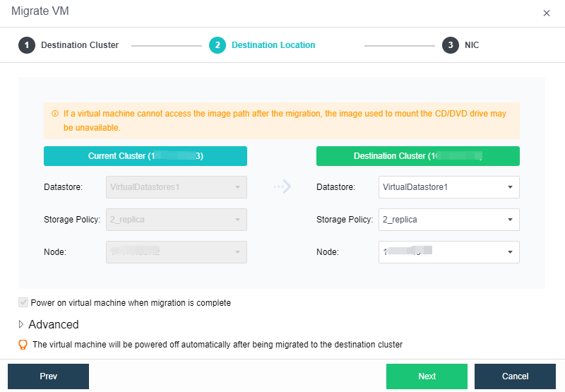Go to the Destination Cluster step
The width and height of the screenshot is (565, 392).
tap(80, 45)
